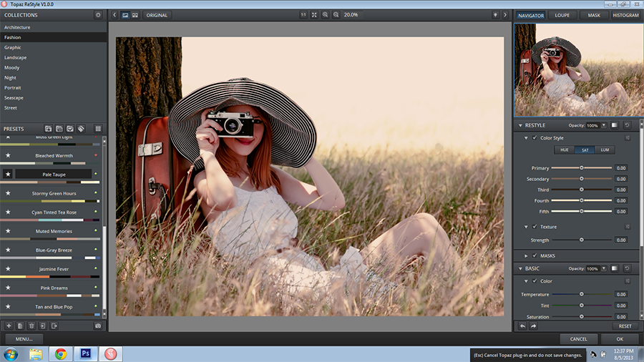Select the Landscape collection
The image size is (644, 362).
click(16, 57)
